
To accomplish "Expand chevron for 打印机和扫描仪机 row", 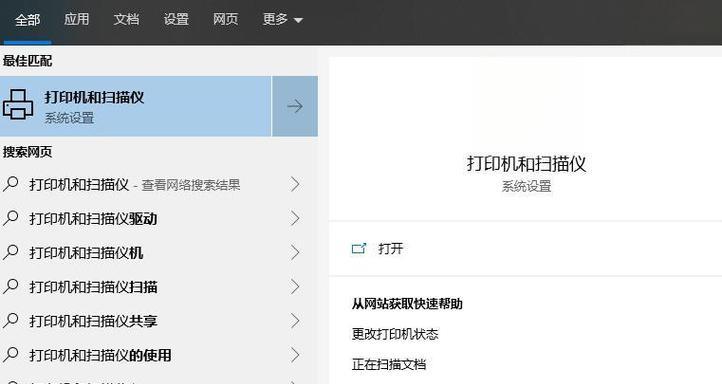I will [295, 252].
